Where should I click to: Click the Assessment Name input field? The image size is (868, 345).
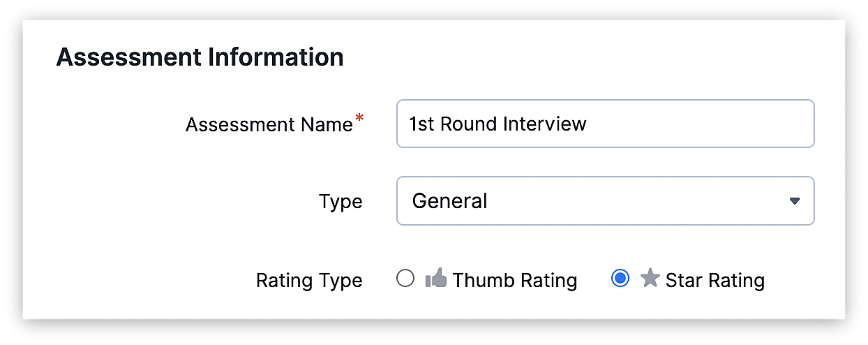[605, 124]
